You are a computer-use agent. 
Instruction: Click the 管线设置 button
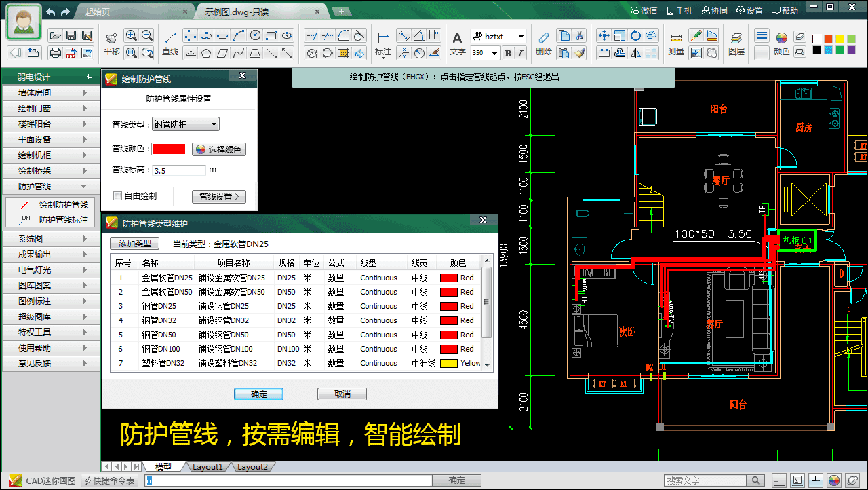tap(218, 197)
